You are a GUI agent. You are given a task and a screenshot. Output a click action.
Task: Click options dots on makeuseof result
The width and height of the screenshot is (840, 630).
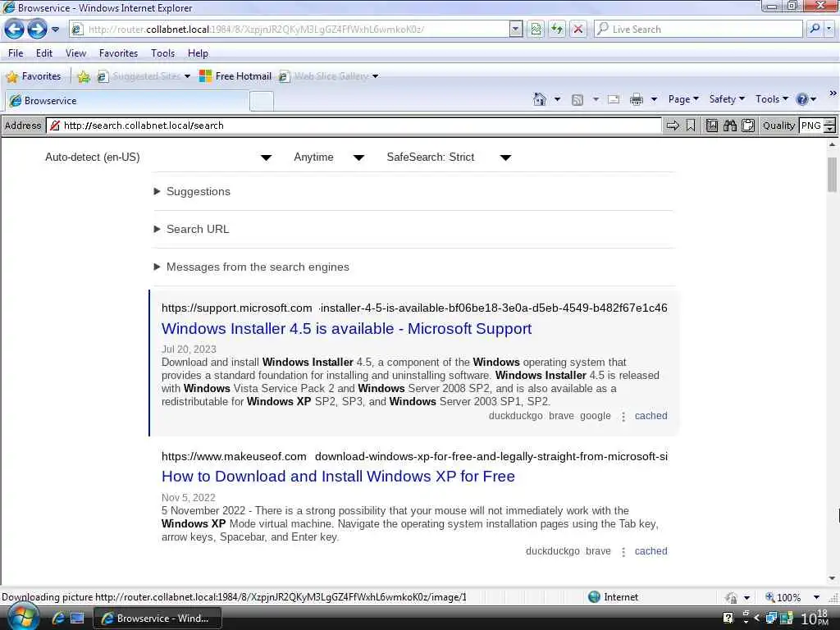pyautogui.click(x=623, y=551)
